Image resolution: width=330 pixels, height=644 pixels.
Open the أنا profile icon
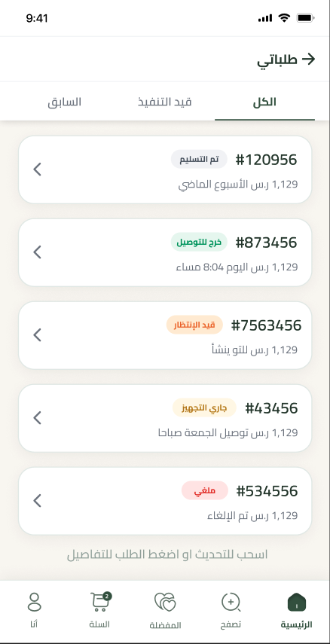click(x=34, y=602)
